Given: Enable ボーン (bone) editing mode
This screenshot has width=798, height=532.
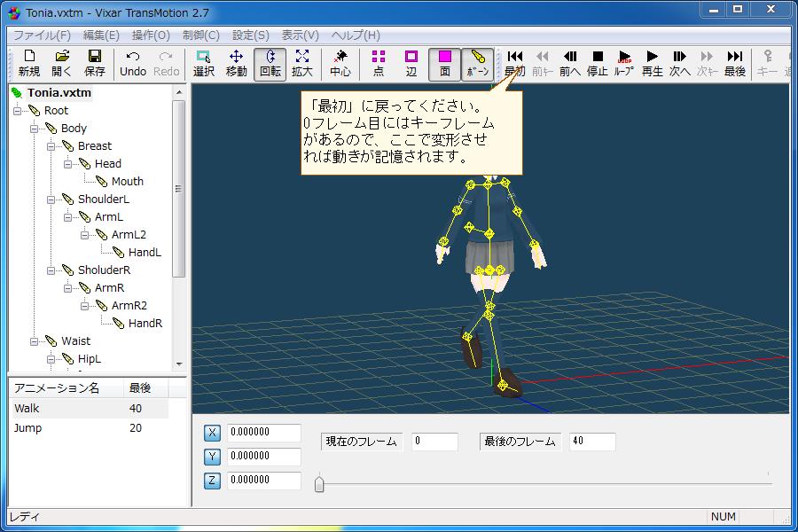Looking at the screenshot, I should click(479, 62).
